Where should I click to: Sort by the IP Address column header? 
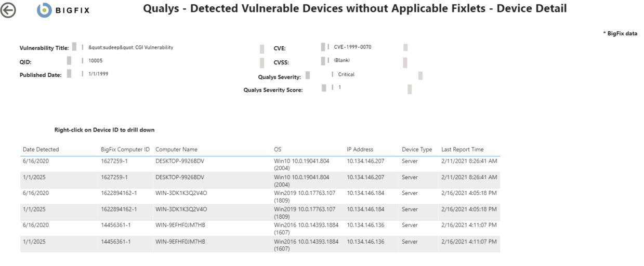360,150
